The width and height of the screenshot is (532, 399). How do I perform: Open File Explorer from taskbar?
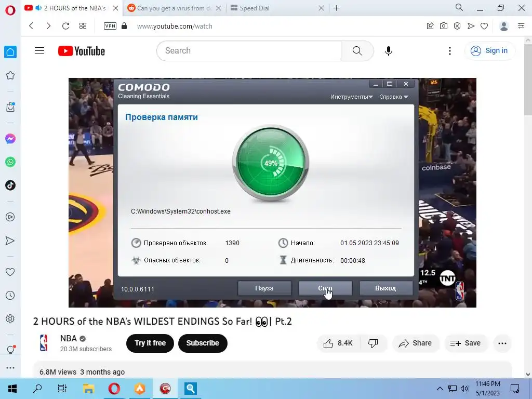[88, 389]
